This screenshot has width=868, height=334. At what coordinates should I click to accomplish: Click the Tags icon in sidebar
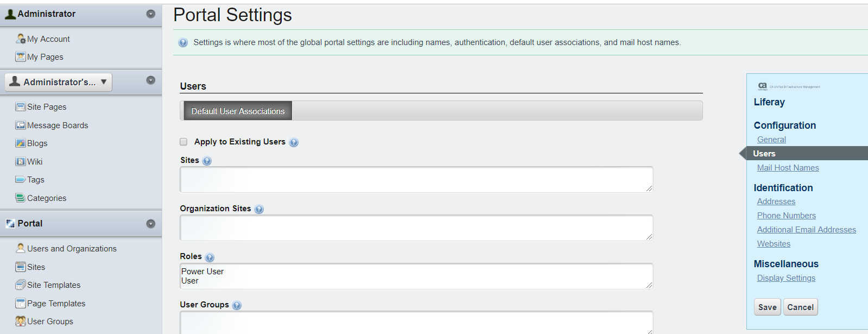[x=21, y=180]
